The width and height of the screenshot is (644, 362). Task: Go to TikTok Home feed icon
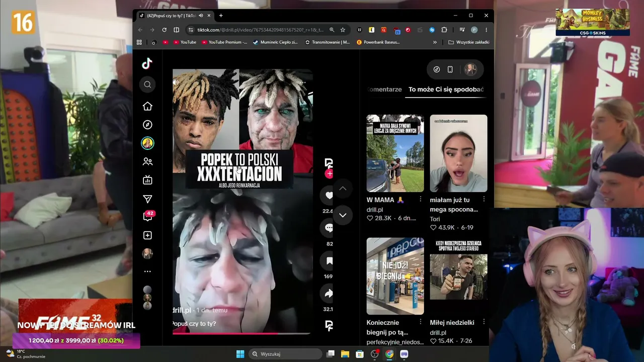147,106
